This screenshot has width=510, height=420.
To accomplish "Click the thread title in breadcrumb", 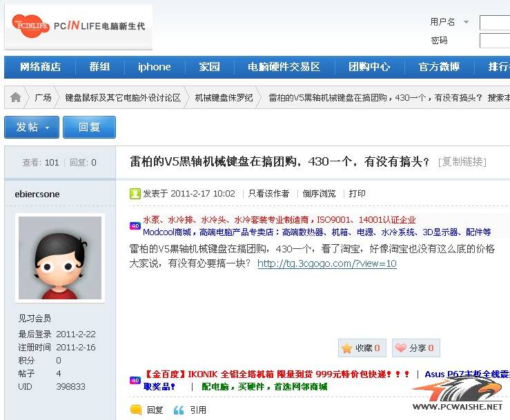I will point(375,97).
